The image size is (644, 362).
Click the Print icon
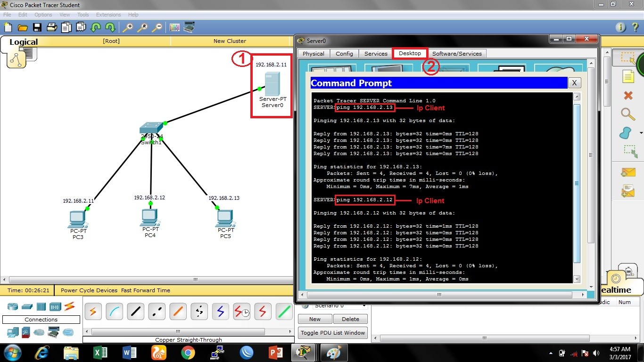51,27
